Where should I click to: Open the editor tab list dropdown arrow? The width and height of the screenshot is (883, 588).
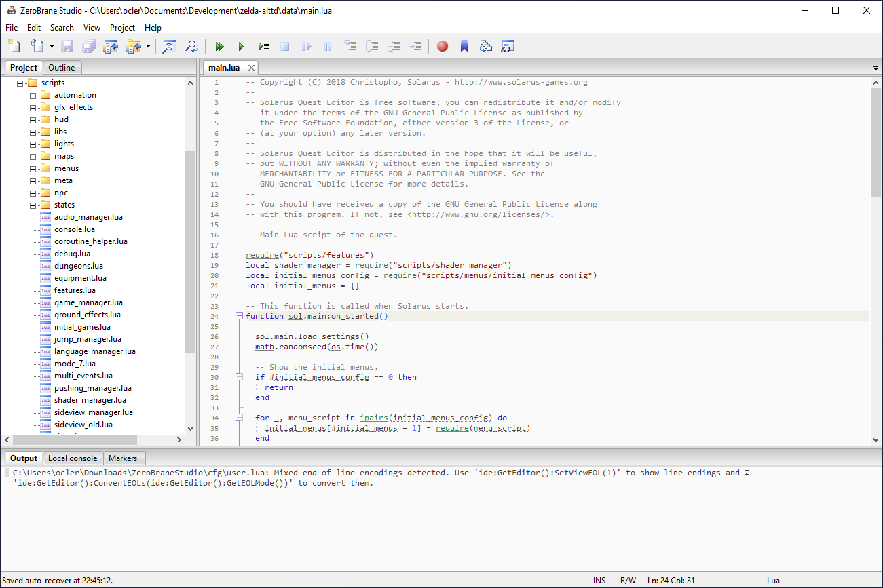[x=876, y=68]
